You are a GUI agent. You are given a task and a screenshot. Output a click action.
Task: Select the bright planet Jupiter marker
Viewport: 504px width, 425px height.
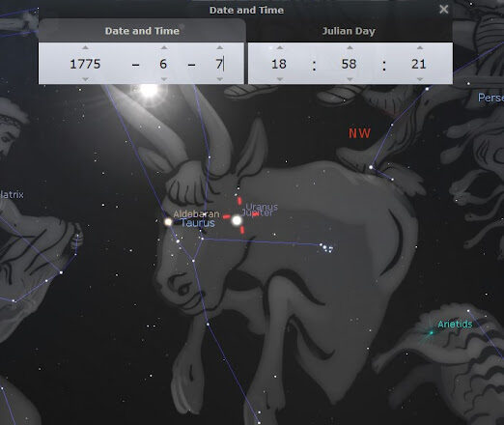coord(237,220)
